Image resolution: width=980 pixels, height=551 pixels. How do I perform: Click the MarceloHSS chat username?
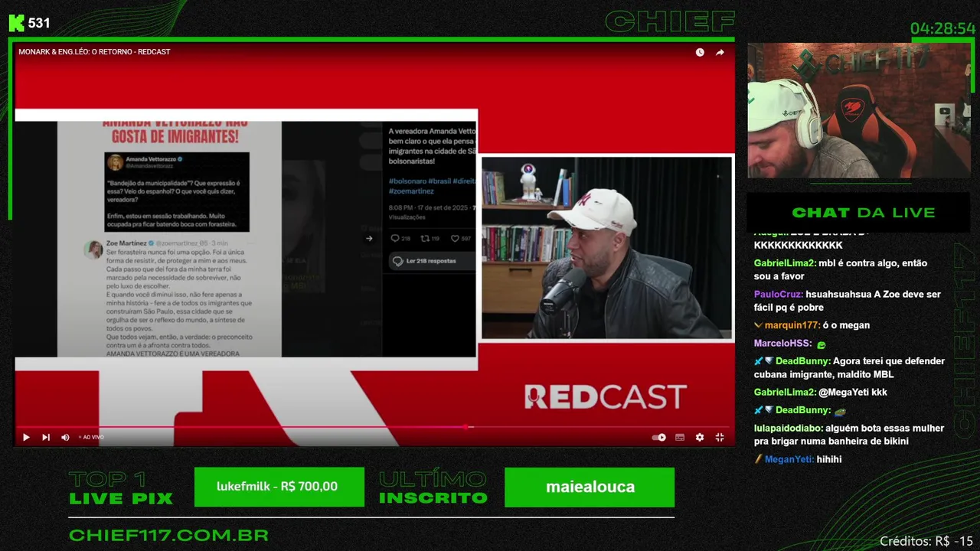[782, 344]
